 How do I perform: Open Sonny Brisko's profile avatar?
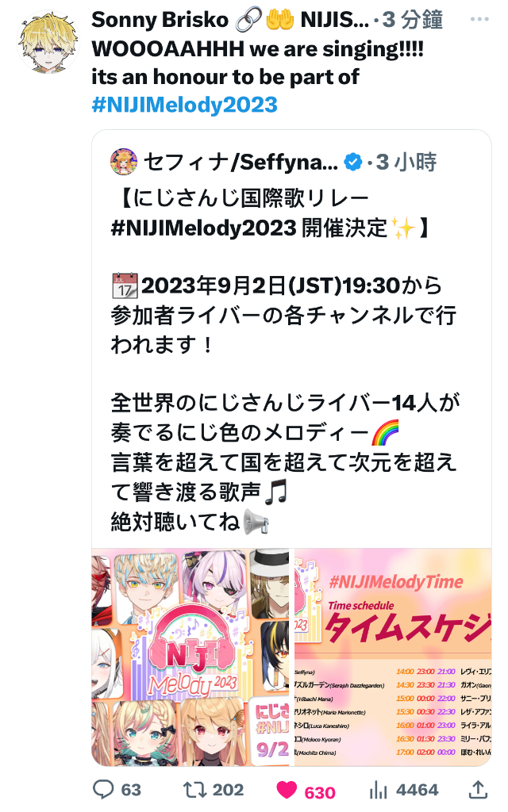click(x=48, y=41)
